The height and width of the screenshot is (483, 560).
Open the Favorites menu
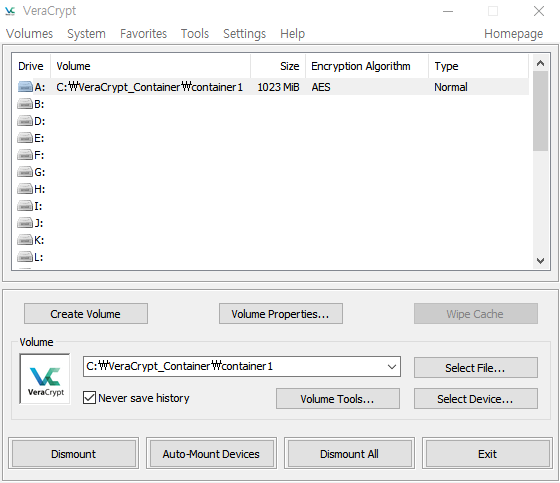pyautogui.click(x=144, y=34)
